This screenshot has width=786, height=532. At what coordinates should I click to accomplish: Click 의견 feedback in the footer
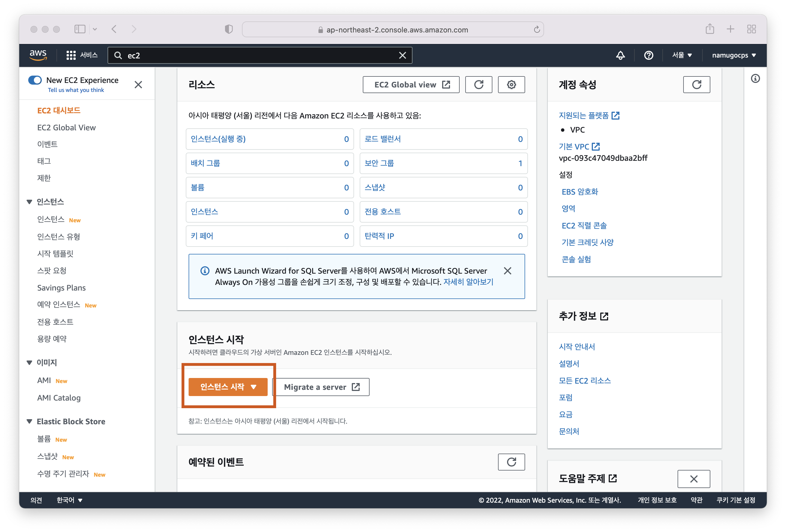click(x=36, y=500)
